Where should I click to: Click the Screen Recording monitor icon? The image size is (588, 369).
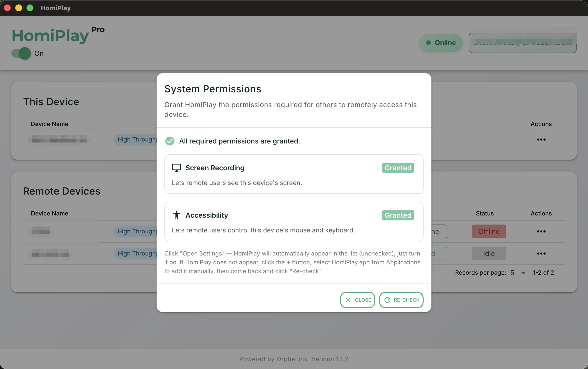coord(176,168)
